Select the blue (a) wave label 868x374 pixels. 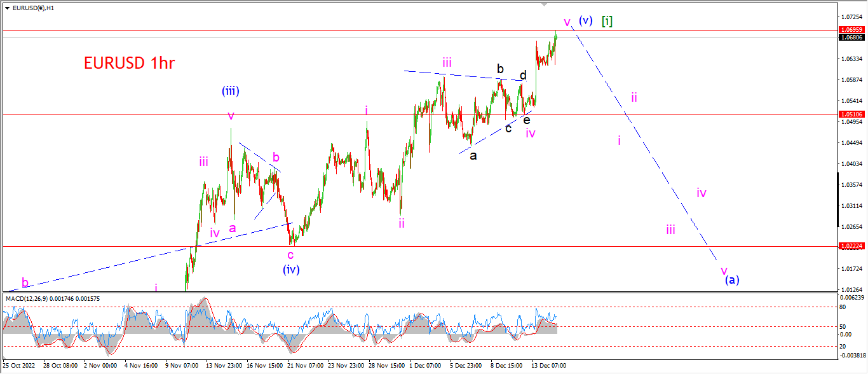[x=733, y=279]
